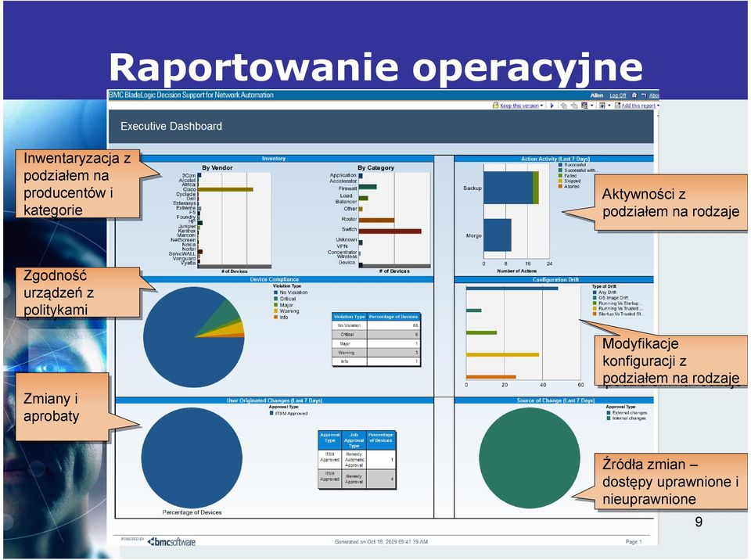The width and height of the screenshot is (751, 560).
Task: Click the ITSM Approved legend swatch
Action: pos(271,413)
